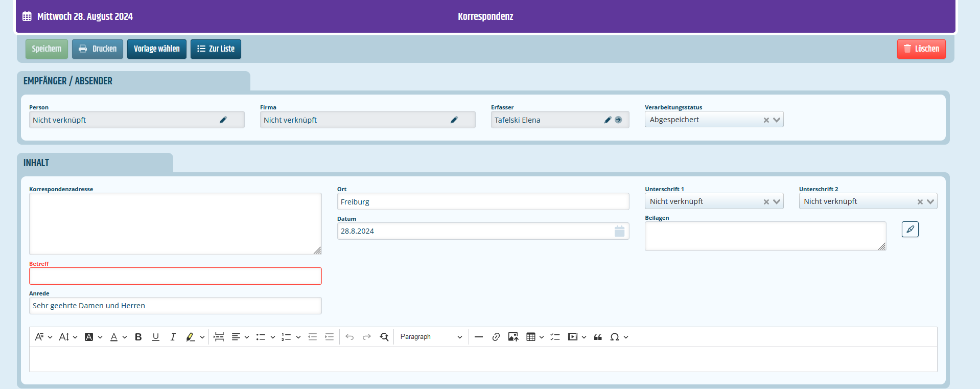The height and width of the screenshot is (389, 980).
Task: Open find and replace tool
Action: pos(384,337)
